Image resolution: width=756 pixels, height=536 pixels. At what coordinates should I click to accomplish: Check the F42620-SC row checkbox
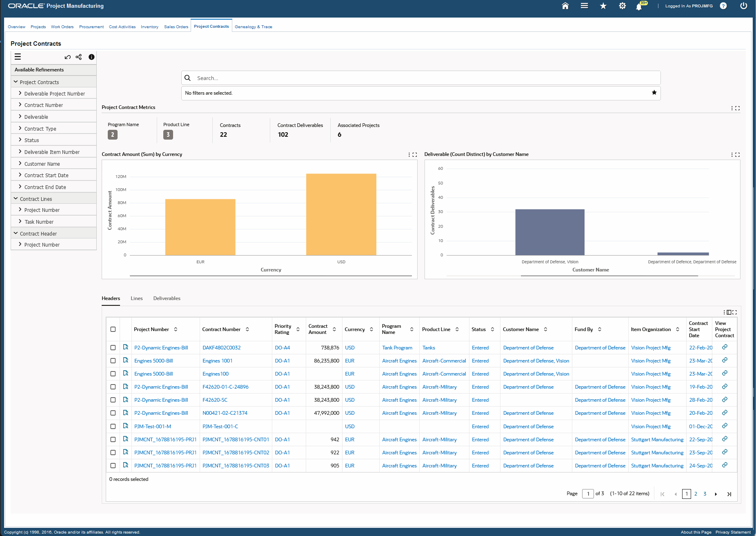(x=113, y=400)
